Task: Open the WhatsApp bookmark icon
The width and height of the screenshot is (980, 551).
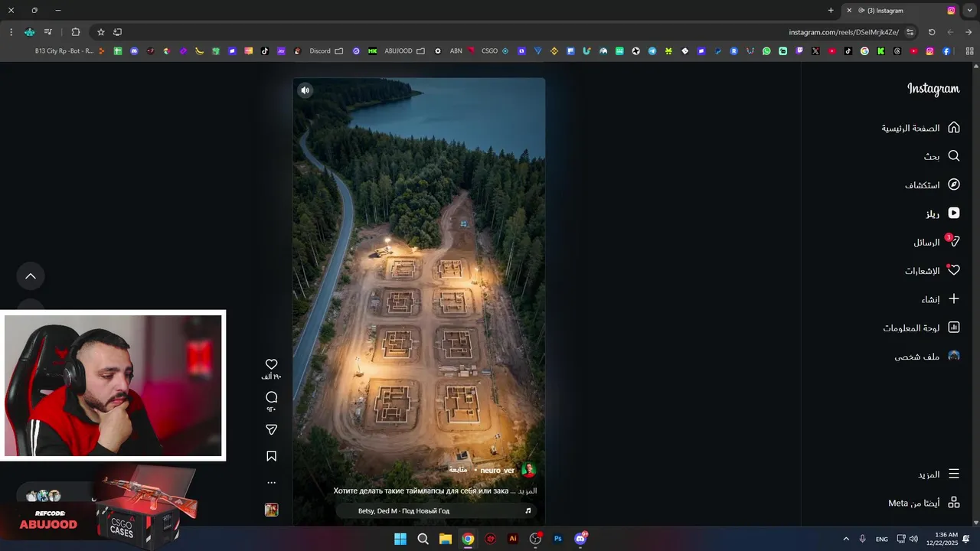Action: pos(766,51)
